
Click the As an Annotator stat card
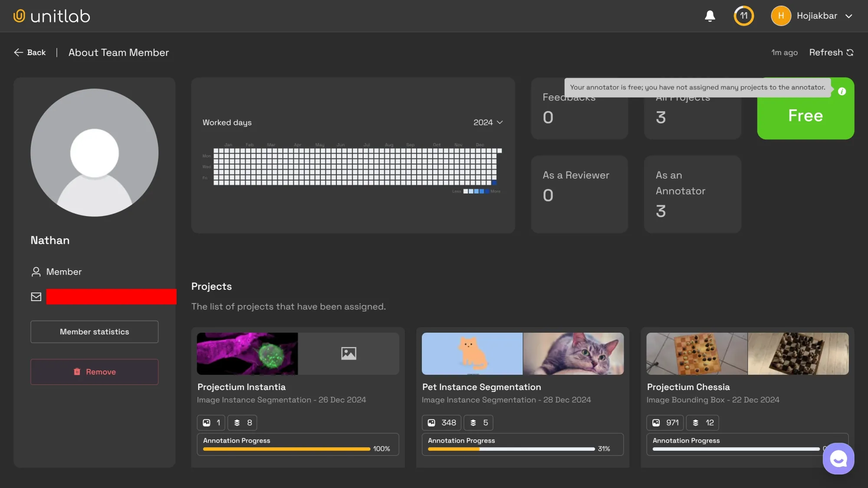click(x=692, y=194)
